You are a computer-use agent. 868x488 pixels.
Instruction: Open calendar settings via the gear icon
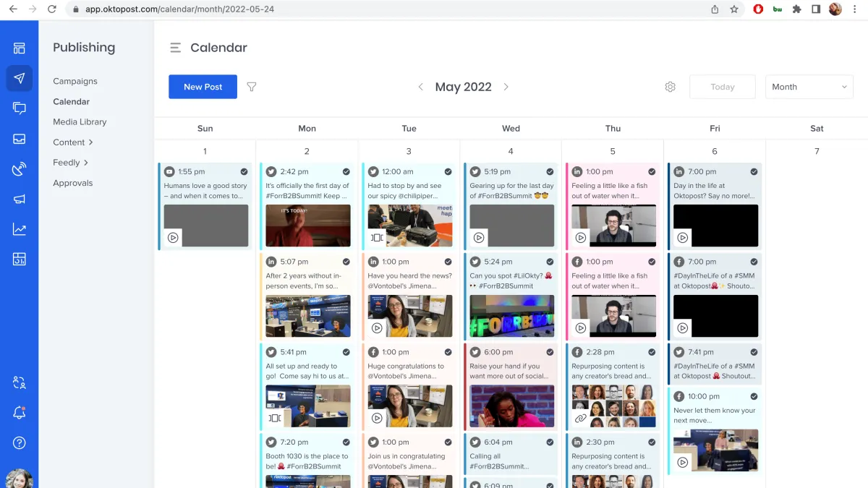(670, 86)
